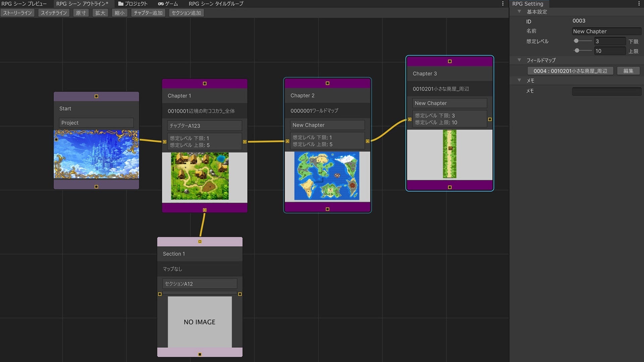Open the RPG シーン タイルグループ tab

216,4
